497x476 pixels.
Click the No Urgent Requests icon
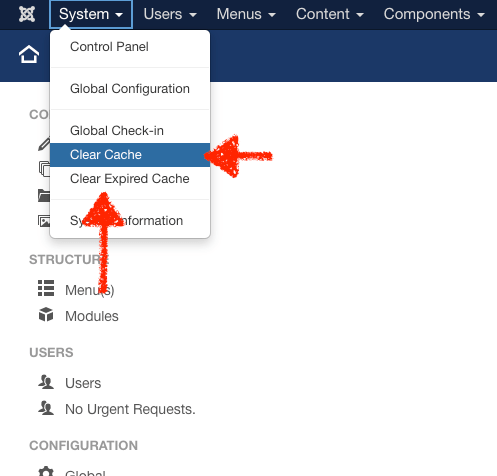pos(46,408)
